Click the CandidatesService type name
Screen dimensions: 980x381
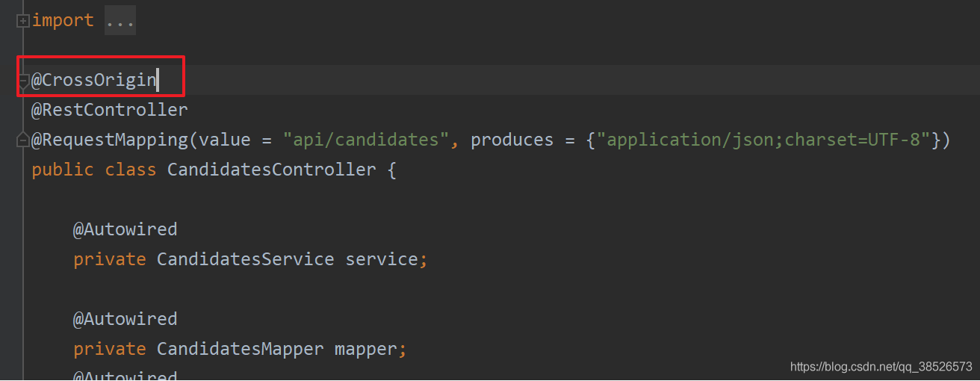(x=246, y=259)
